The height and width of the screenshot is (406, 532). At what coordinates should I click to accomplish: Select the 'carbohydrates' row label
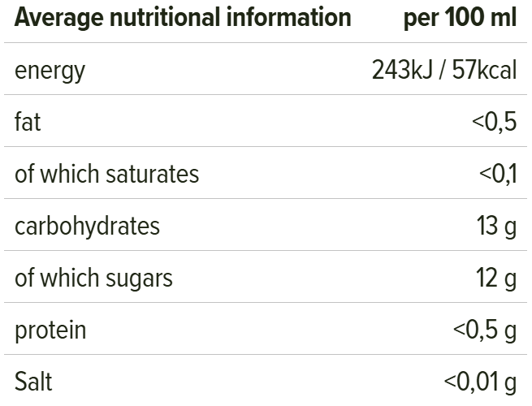(87, 226)
